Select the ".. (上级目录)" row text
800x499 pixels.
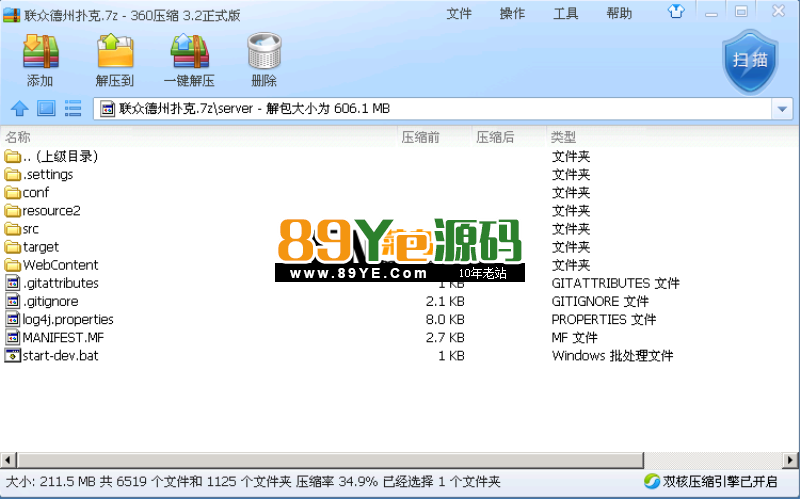60,156
